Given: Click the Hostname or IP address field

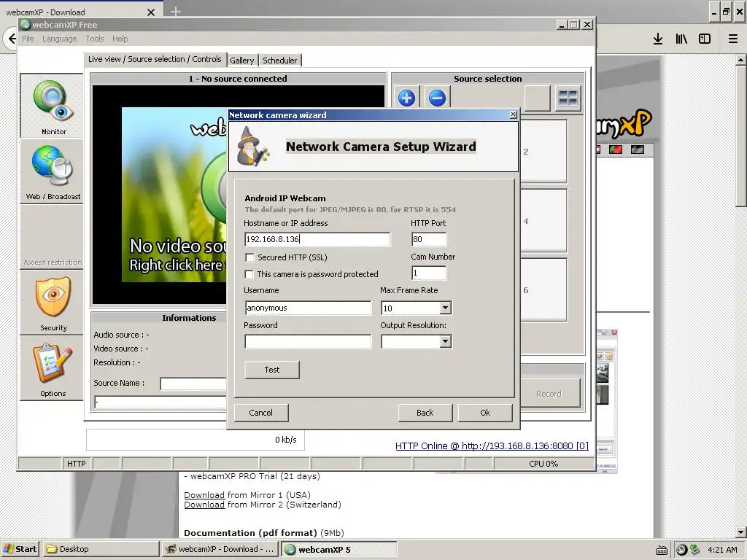Looking at the screenshot, I should click(x=317, y=239).
